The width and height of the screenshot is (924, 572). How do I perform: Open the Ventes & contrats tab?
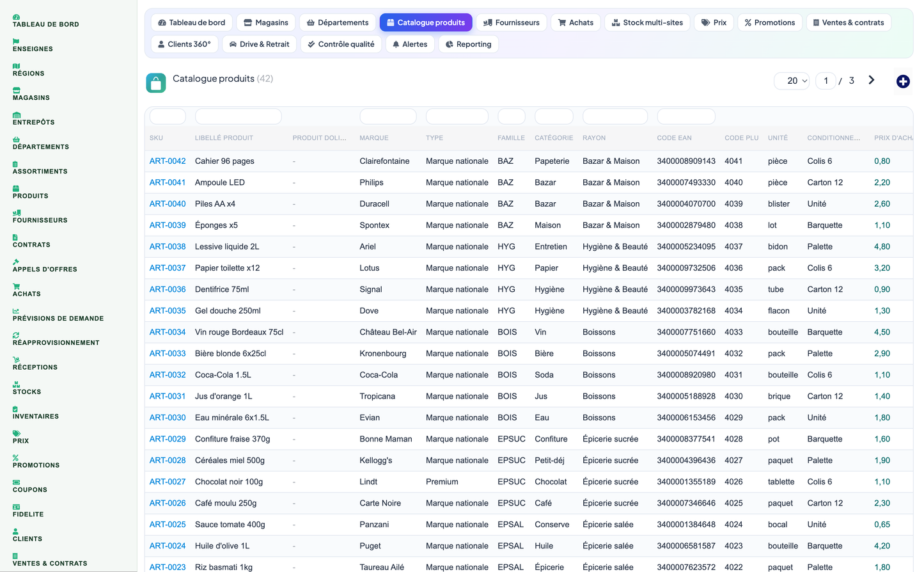tap(849, 22)
